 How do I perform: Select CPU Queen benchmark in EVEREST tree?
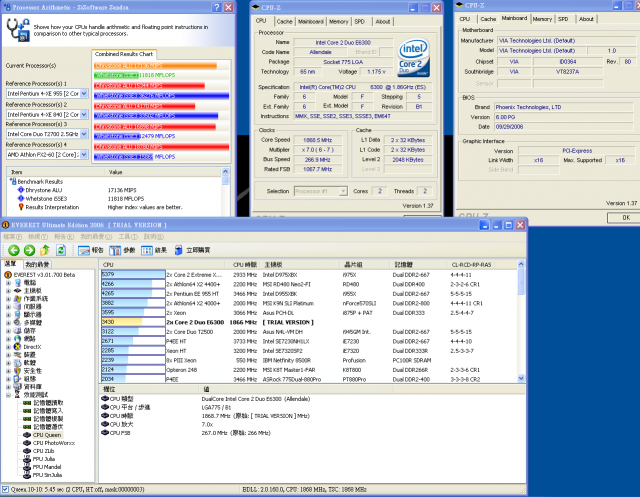(x=47, y=435)
